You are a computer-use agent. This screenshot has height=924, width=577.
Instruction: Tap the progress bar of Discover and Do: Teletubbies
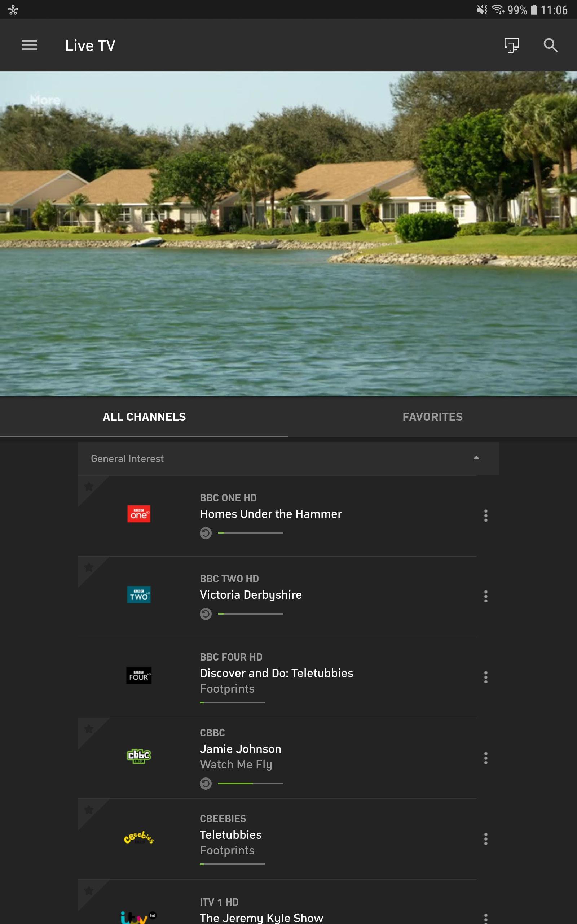click(232, 702)
